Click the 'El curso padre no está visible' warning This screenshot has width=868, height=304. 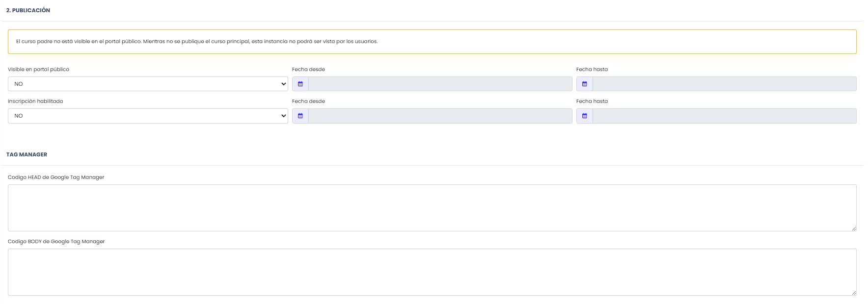tap(432, 42)
